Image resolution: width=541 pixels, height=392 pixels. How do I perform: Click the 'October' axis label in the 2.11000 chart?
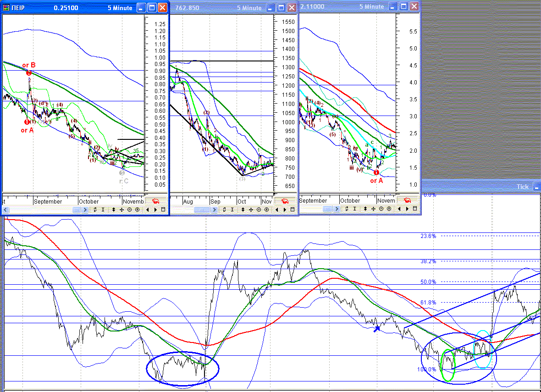[x=350, y=201]
